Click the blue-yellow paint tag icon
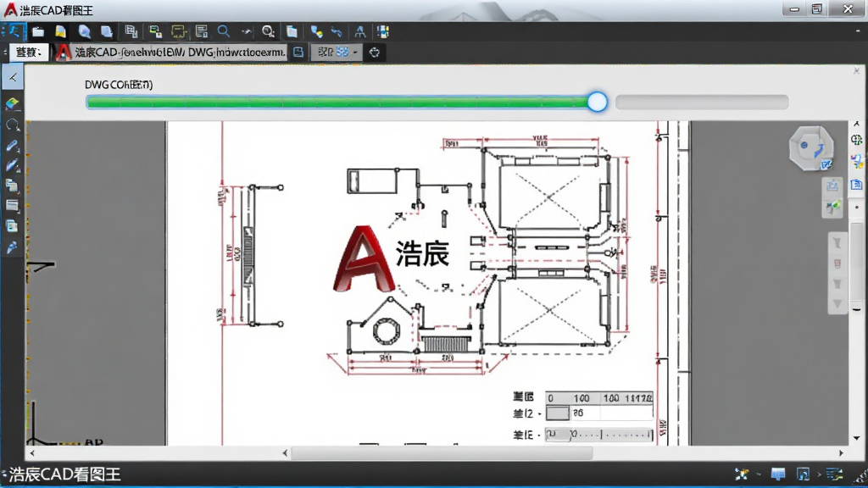The width and height of the screenshot is (868, 488). pyautogui.click(x=317, y=32)
